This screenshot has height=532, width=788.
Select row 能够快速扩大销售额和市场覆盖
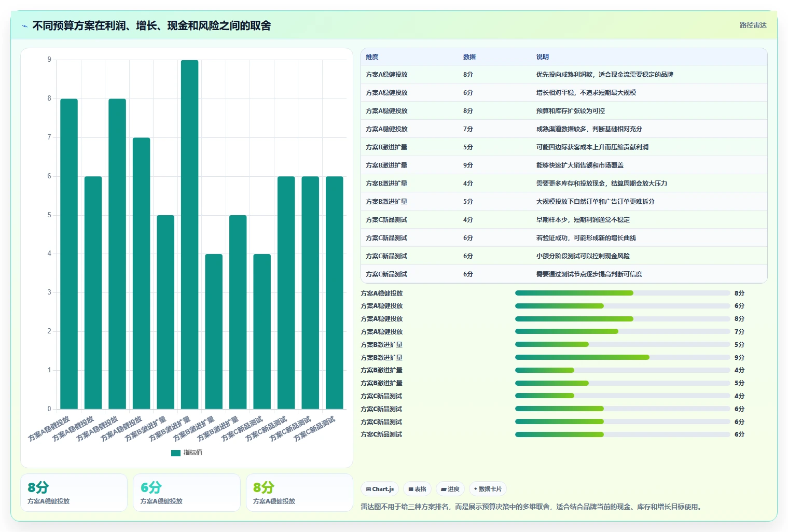[564, 165]
